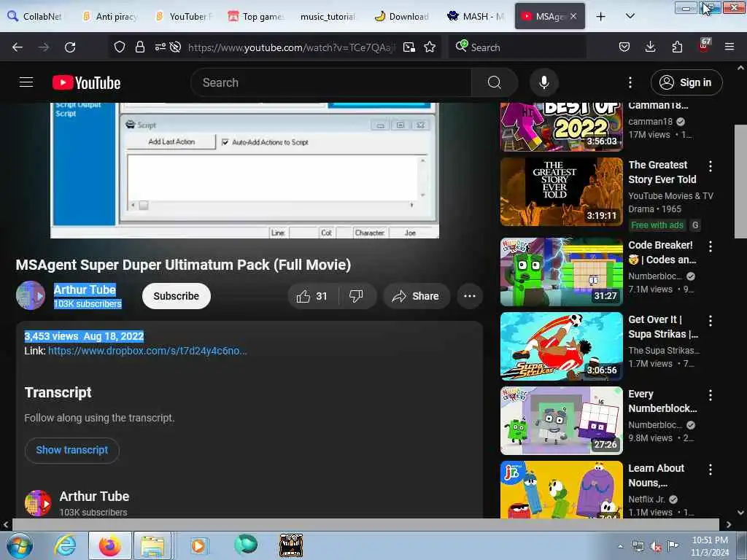
Task: Click the YouTube search input field
Action: coord(331,82)
